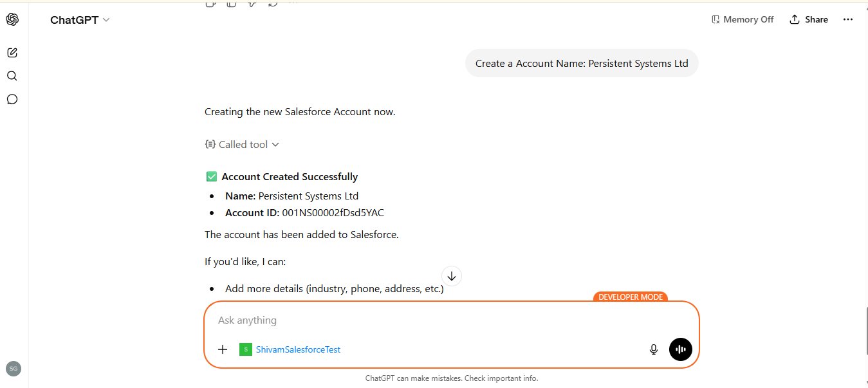The image size is (868, 388).
Task: Open search in the sidebar
Action: pyautogui.click(x=12, y=75)
